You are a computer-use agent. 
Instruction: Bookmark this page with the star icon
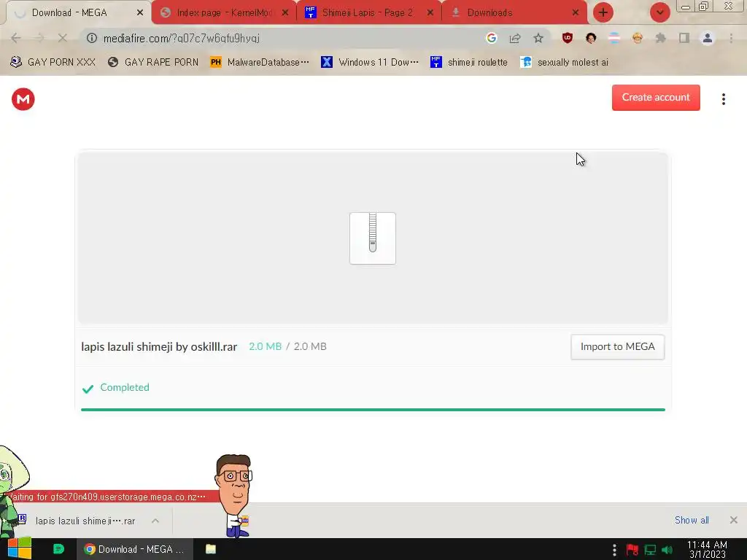point(538,38)
